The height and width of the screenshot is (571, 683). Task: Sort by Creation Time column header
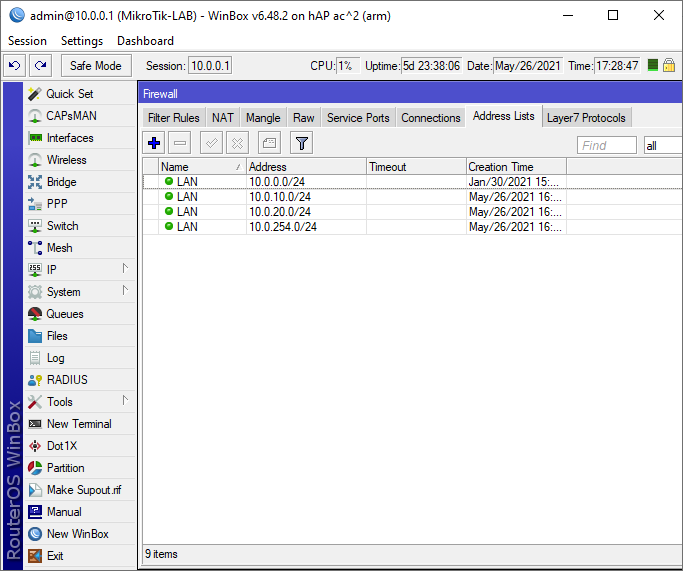517,167
